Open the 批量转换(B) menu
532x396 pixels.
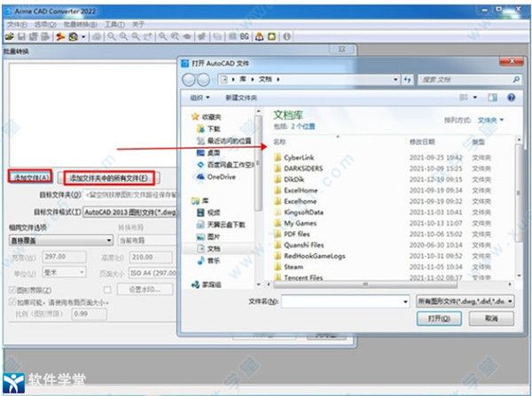click(x=81, y=24)
